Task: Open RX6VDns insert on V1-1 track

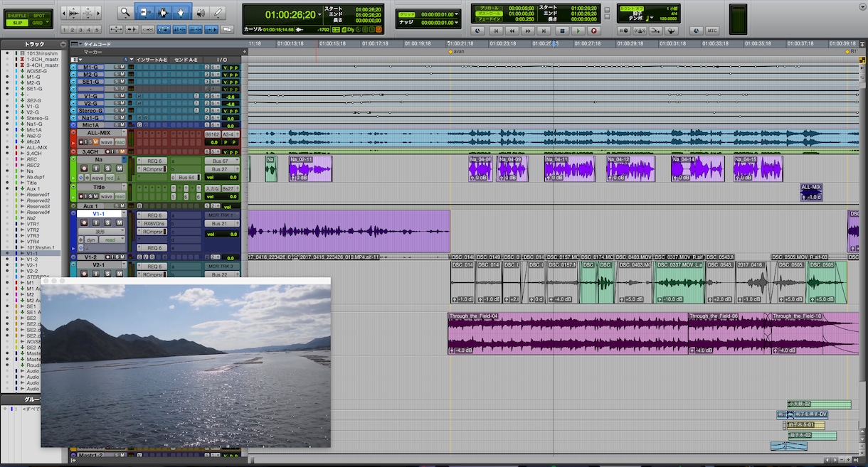Action: [153, 224]
